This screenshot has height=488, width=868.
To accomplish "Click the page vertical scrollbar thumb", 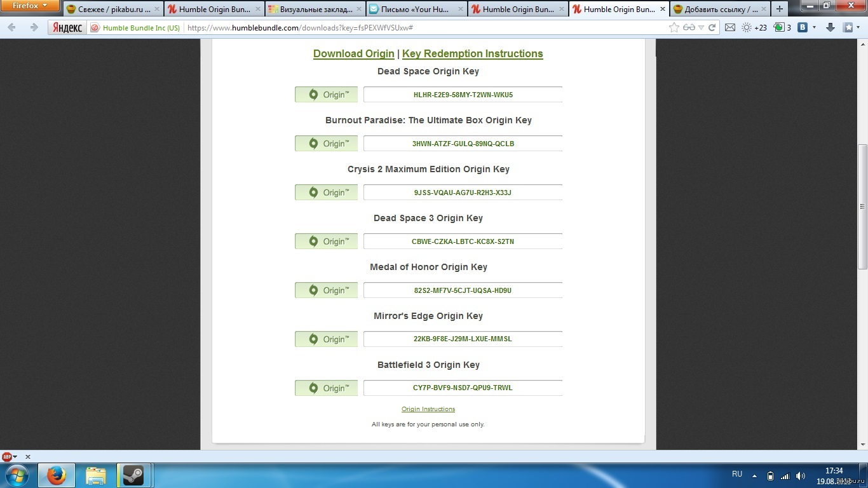I will pyautogui.click(x=862, y=207).
